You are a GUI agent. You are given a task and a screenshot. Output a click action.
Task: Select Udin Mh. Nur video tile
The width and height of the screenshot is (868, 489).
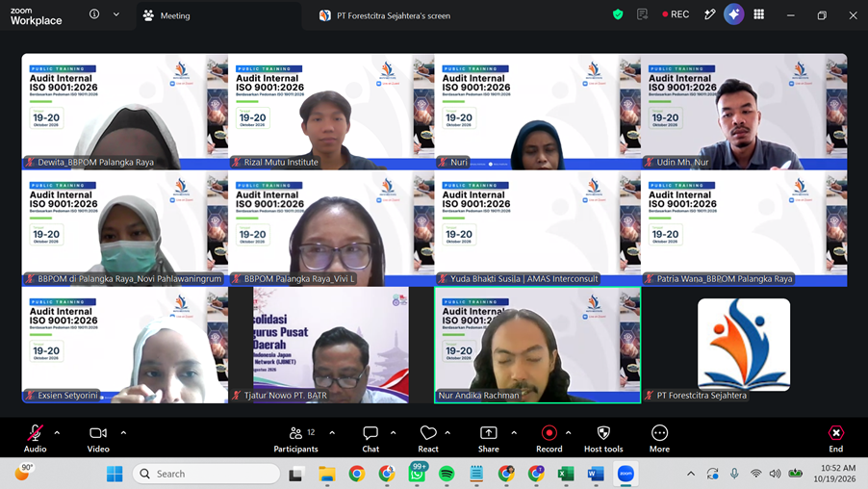(744, 112)
